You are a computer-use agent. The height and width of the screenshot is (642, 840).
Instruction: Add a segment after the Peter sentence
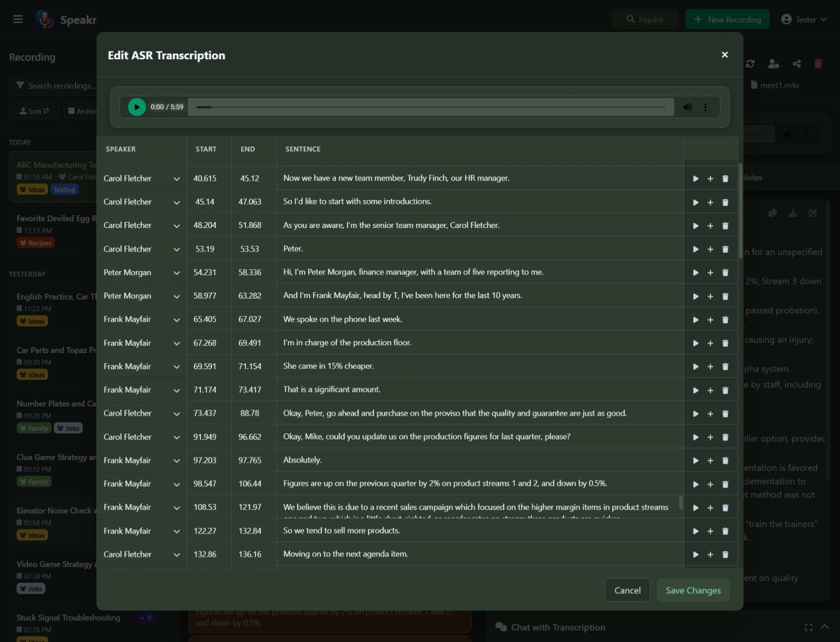click(711, 249)
